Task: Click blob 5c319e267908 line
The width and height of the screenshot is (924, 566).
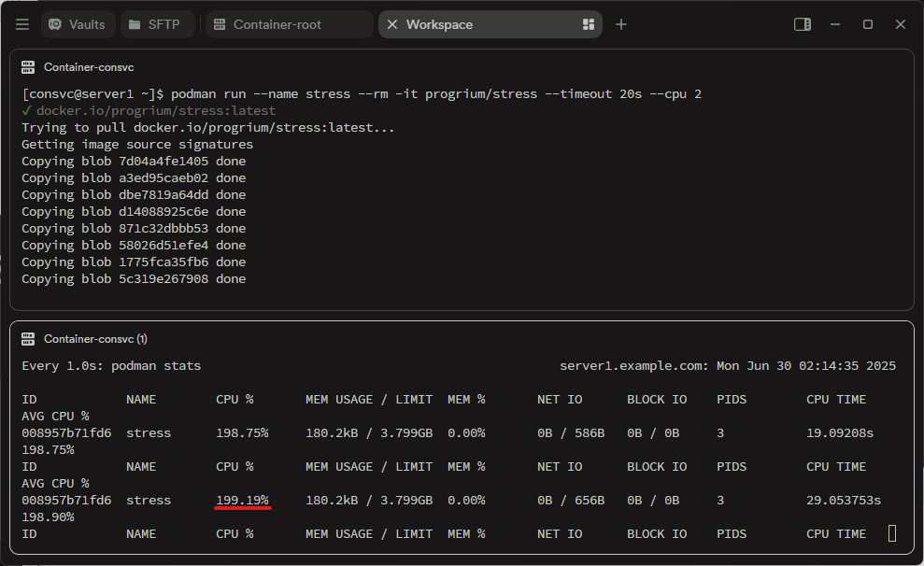Action: [x=134, y=278]
